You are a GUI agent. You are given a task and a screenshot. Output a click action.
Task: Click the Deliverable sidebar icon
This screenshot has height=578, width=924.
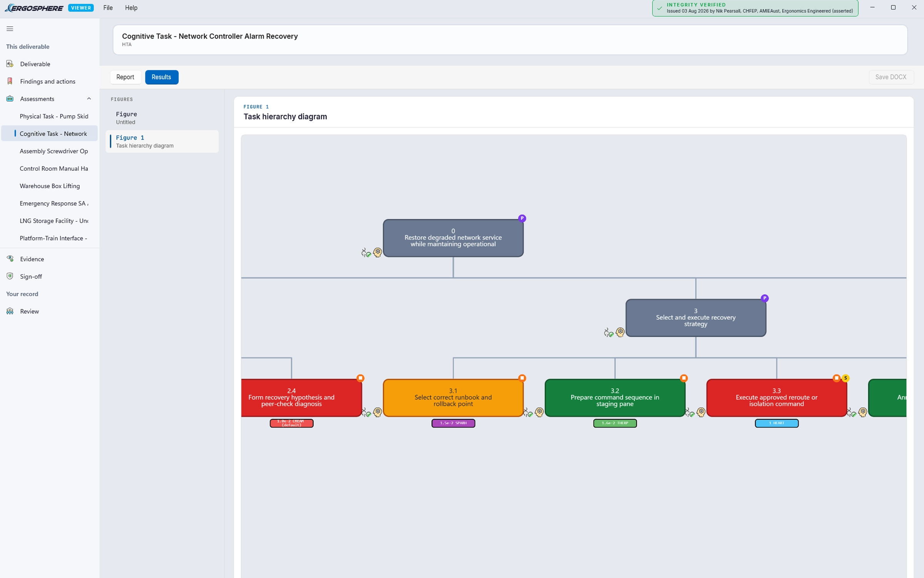point(10,64)
